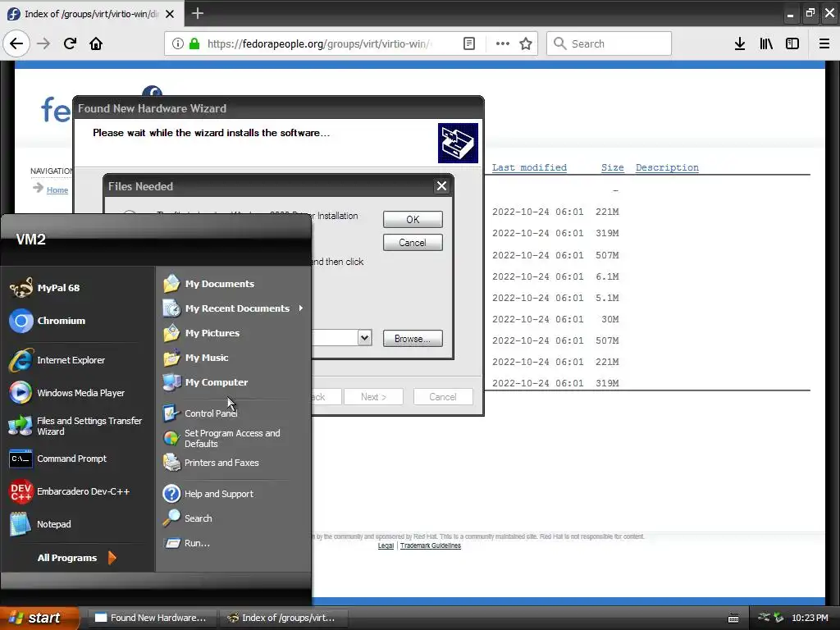This screenshot has width=840, height=630.
Task: Open My Pictures folder
Action: pos(202,333)
